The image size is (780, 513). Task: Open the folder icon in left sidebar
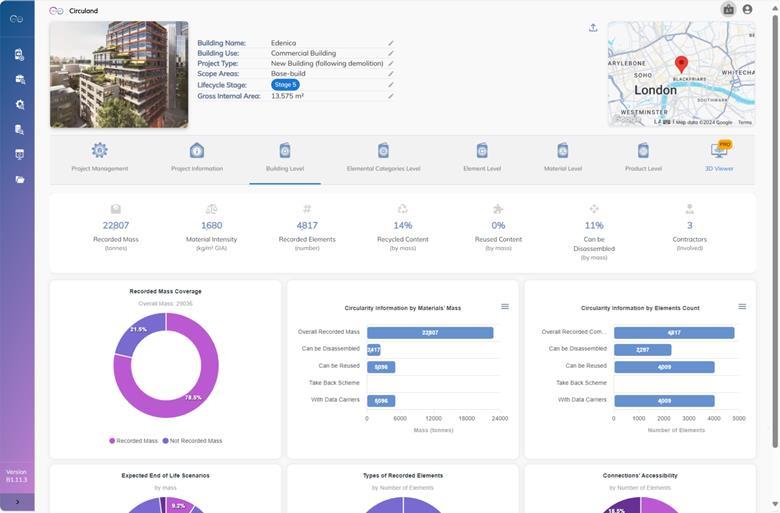click(19, 180)
